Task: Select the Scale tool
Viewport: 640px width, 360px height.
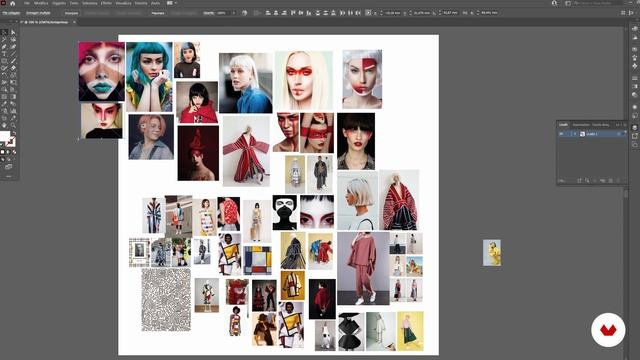Action: pos(13,75)
